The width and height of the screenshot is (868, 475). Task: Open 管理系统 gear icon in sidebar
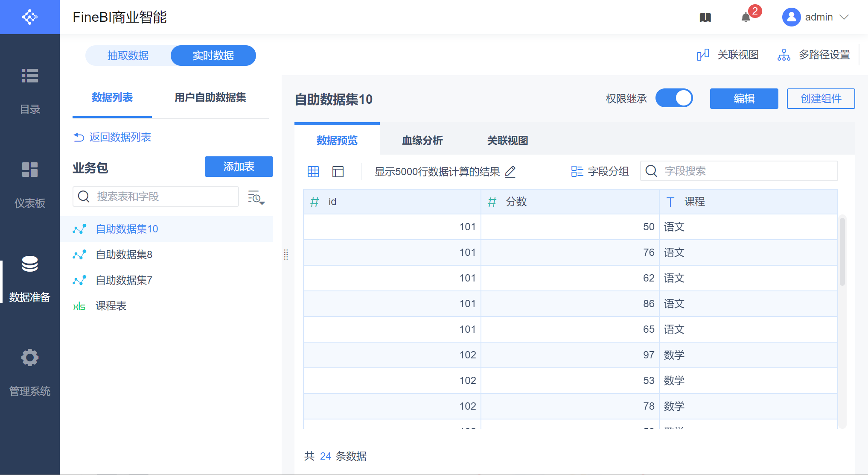click(x=30, y=358)
